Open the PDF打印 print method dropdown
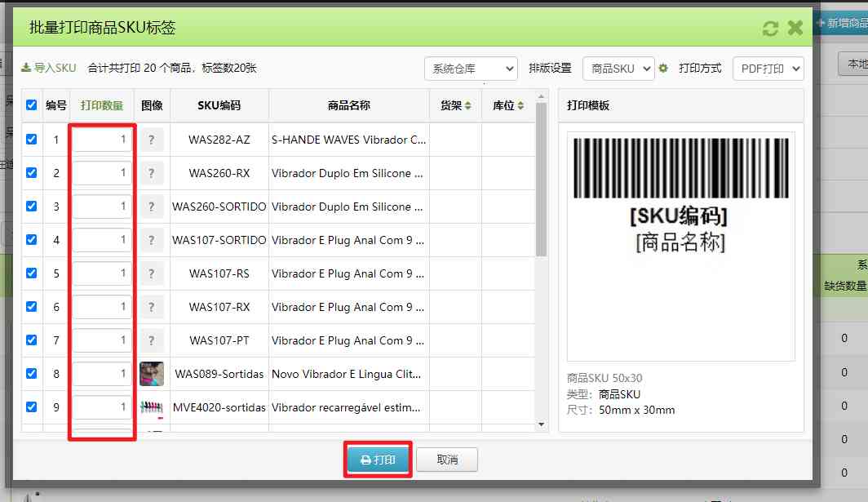The width and height of the screenshot is (868, 502). coord(768,69)
